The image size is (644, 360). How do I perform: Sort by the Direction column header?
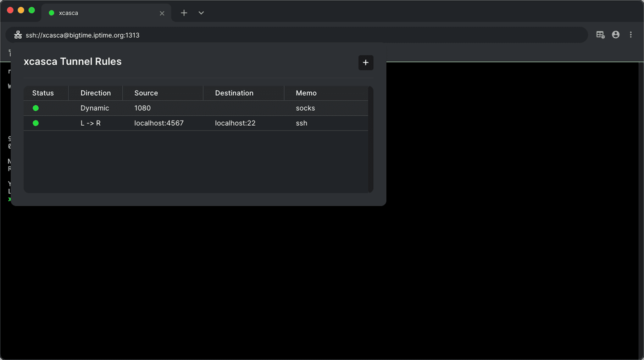[96, 93]
